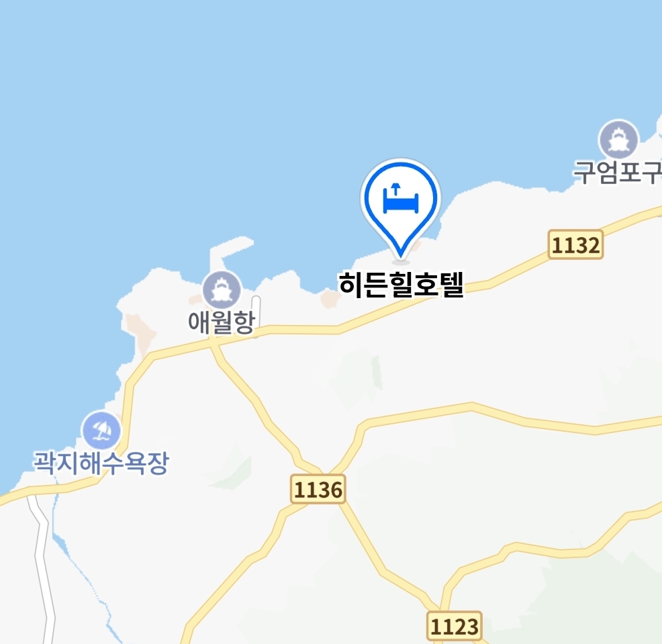Select the 히든힐호텔 place name label
This screenshot has width=662, height=644.
pos(401,285)
